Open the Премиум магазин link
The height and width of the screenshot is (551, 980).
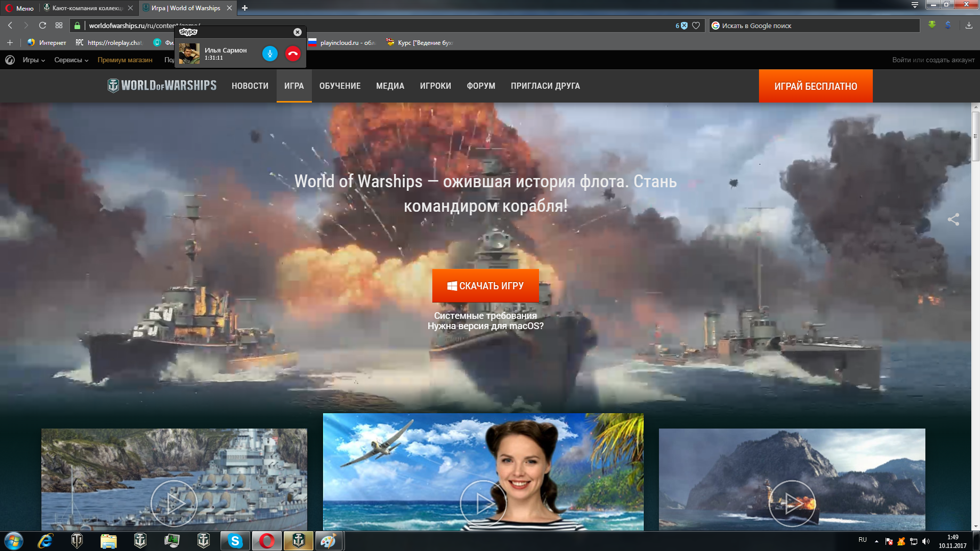point(125,60)
